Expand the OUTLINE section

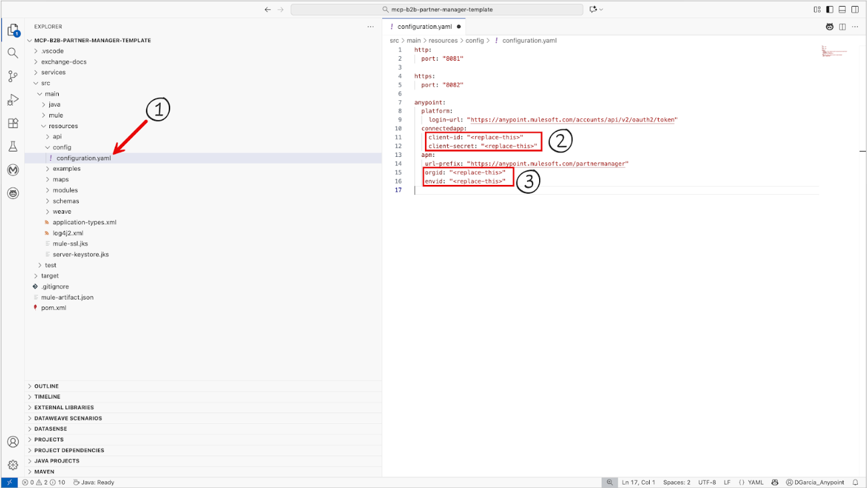tap(46, 386)
